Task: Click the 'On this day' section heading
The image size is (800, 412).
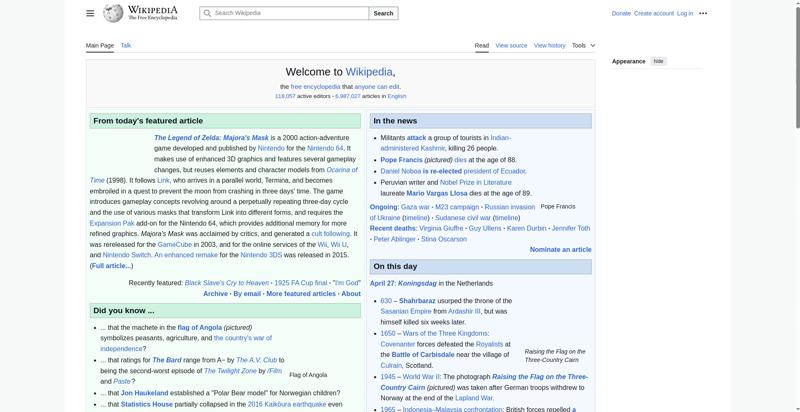Action: [x=395, y=266]
